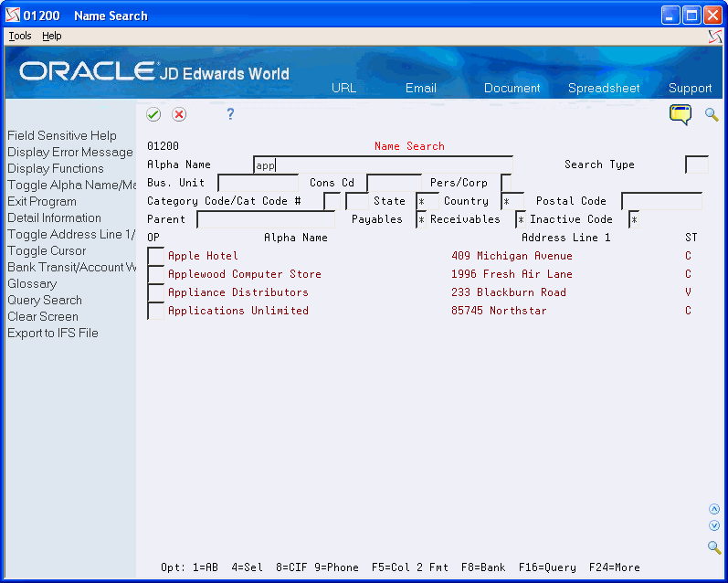Click the Cons Cd input field
Viewport: 728px width, 583px height.
[x=395, y=183]
